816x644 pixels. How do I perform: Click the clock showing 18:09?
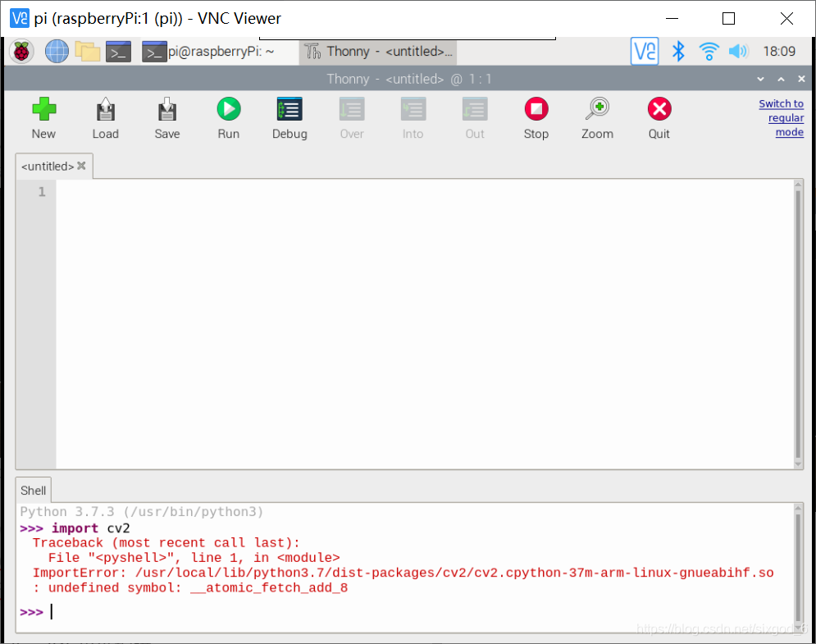[x=779, y=52]
